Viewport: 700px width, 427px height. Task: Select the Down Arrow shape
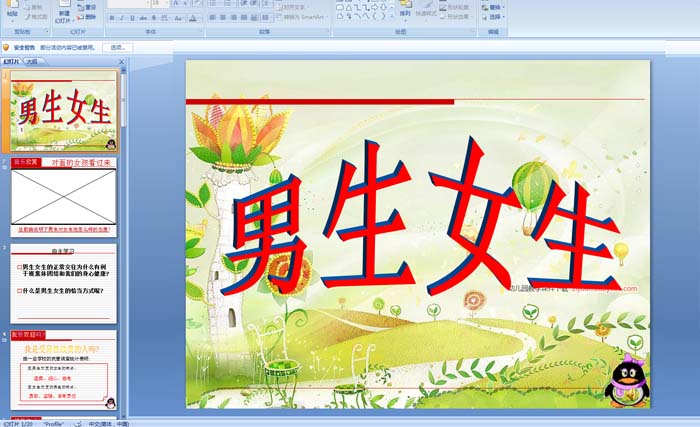tap(383, 7)
